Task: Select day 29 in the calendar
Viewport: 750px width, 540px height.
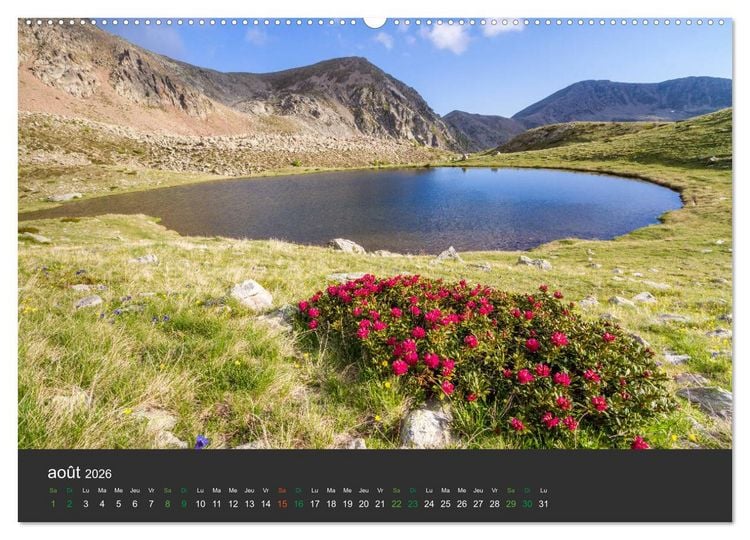Action: click(x=511, y=504)
